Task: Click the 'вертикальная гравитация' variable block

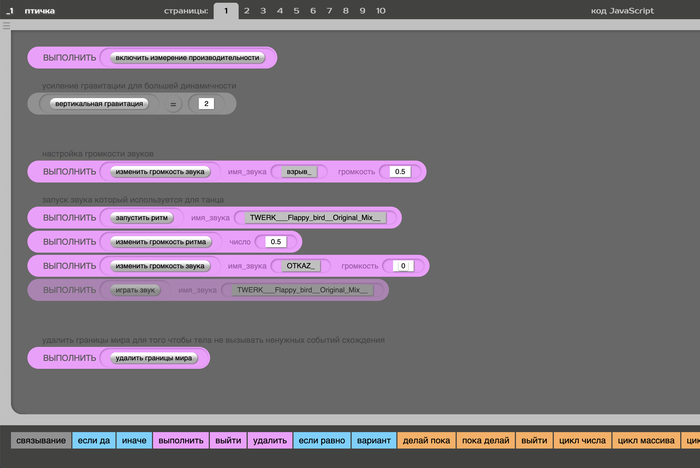Action: [x=100, y=103]
